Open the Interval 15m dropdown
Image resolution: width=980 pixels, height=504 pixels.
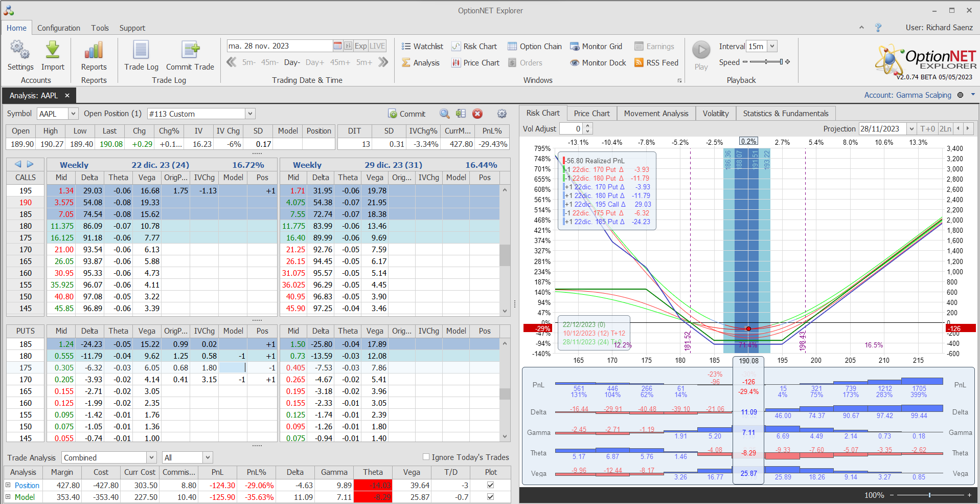coord(772,46)
